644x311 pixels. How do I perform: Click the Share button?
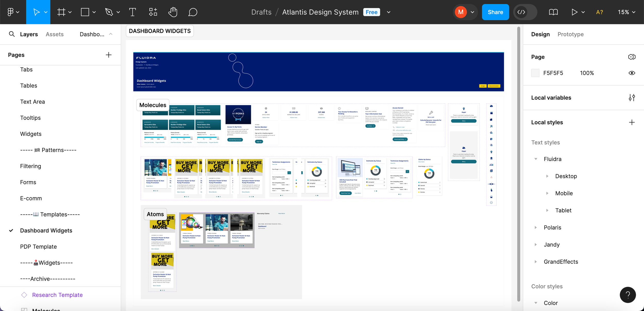(495, 12)
